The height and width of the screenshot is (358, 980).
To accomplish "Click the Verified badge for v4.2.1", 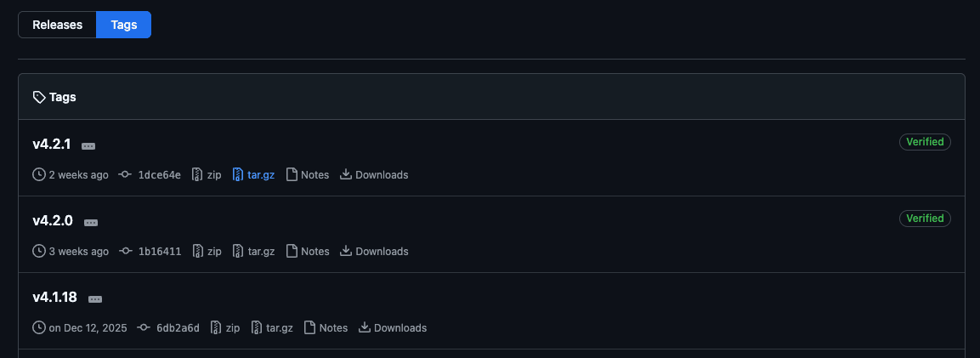I will [x=925, y=142].
